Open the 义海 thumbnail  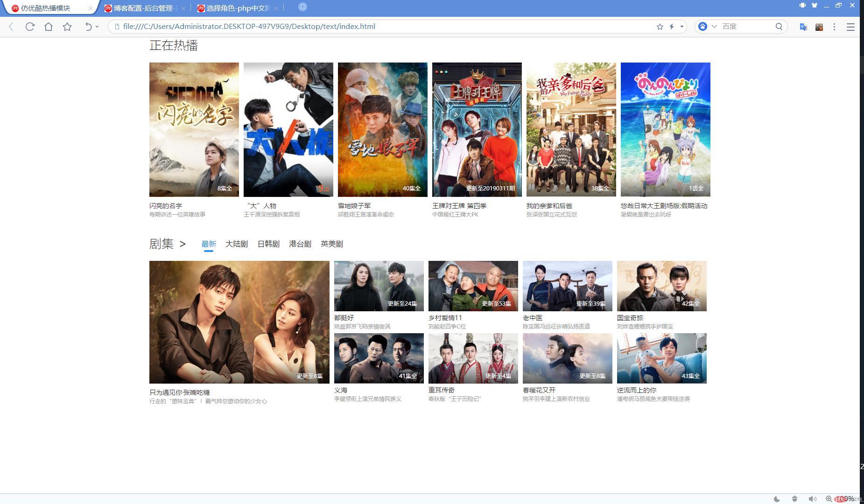click(x=379, y=358)
